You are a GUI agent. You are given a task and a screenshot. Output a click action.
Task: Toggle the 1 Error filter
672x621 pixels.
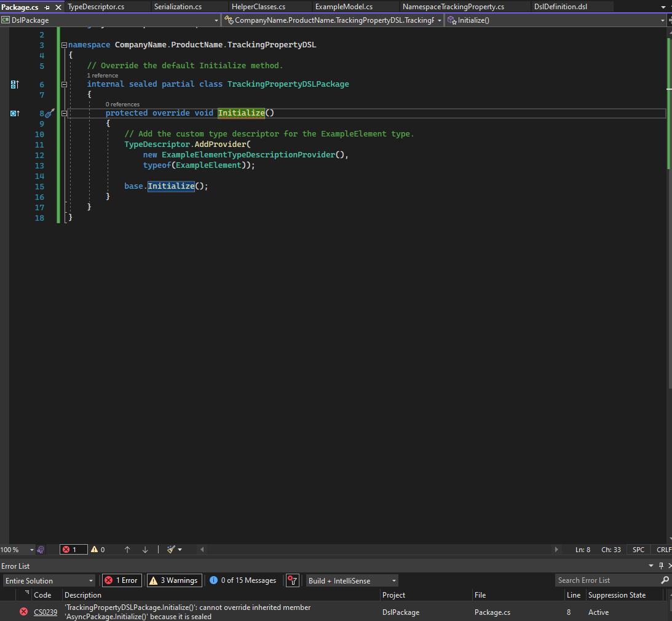(x=122, y=580)
